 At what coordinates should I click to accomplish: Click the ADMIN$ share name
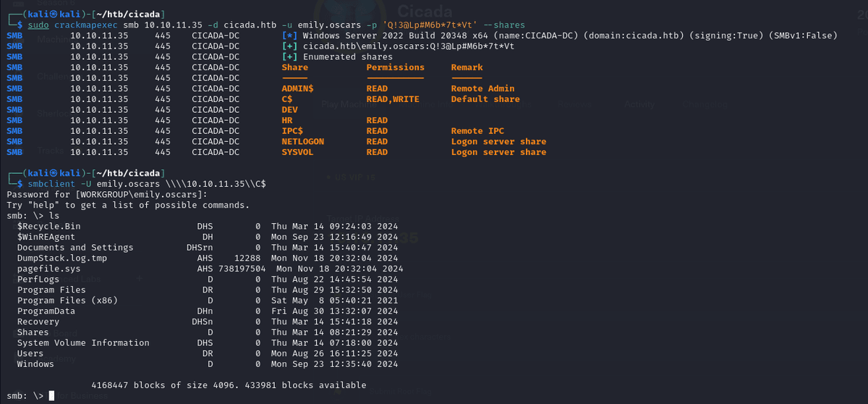(297, 88)
